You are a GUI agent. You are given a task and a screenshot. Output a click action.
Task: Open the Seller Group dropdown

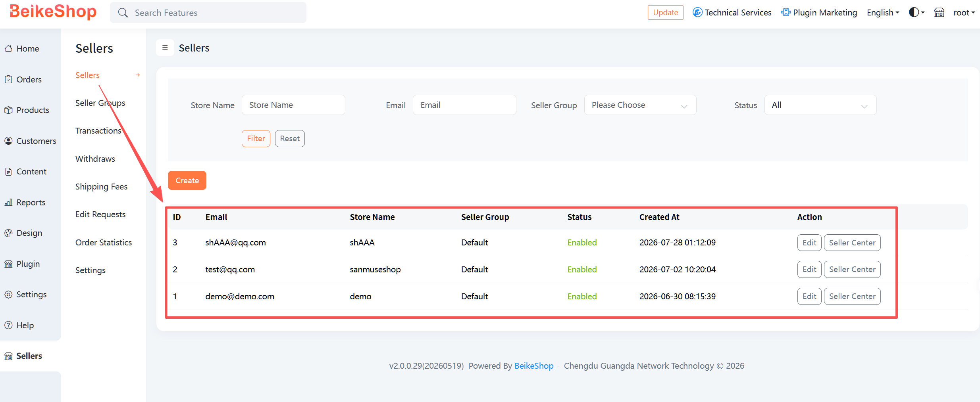tap(640, 105)
